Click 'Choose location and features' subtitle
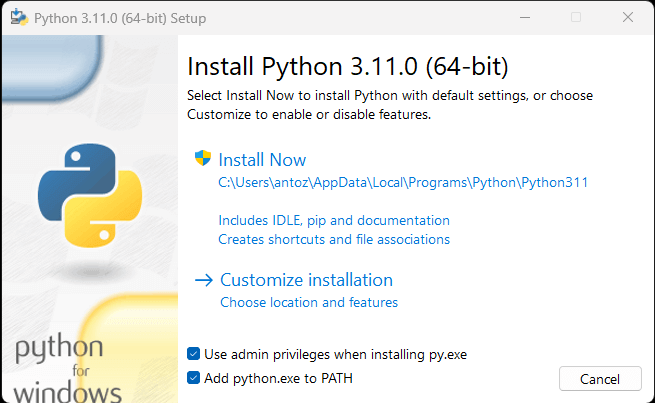 pyautogui.click(x=309, y=302)
